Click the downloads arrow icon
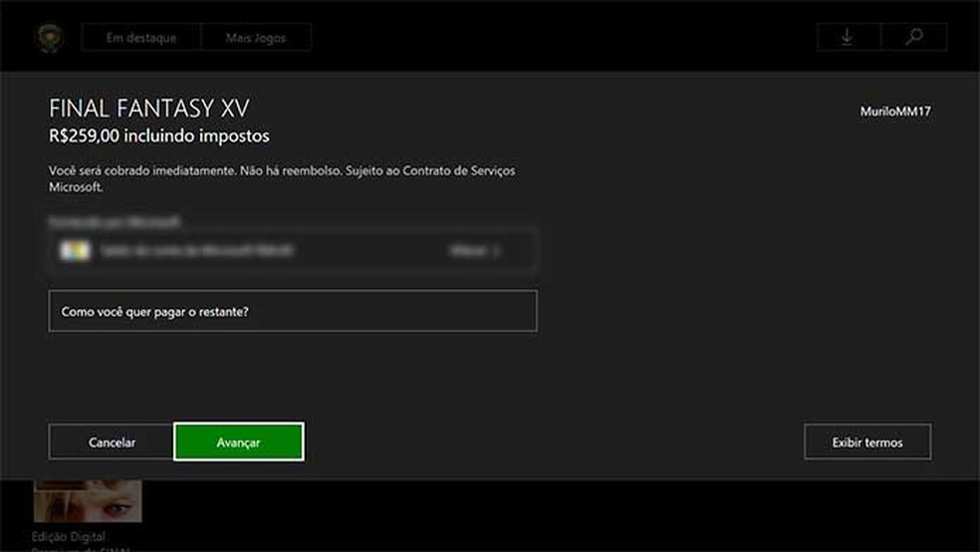 click(848, 37)
